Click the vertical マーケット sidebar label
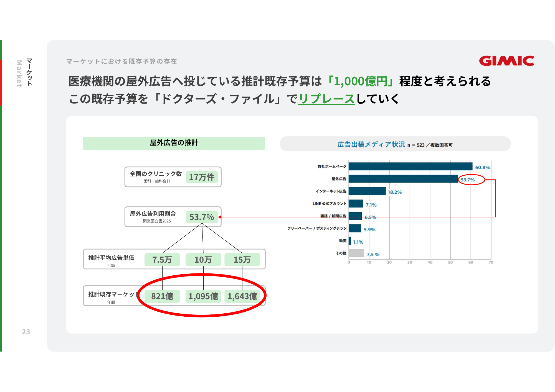555x392 pixels. click(x=29, y=72)
